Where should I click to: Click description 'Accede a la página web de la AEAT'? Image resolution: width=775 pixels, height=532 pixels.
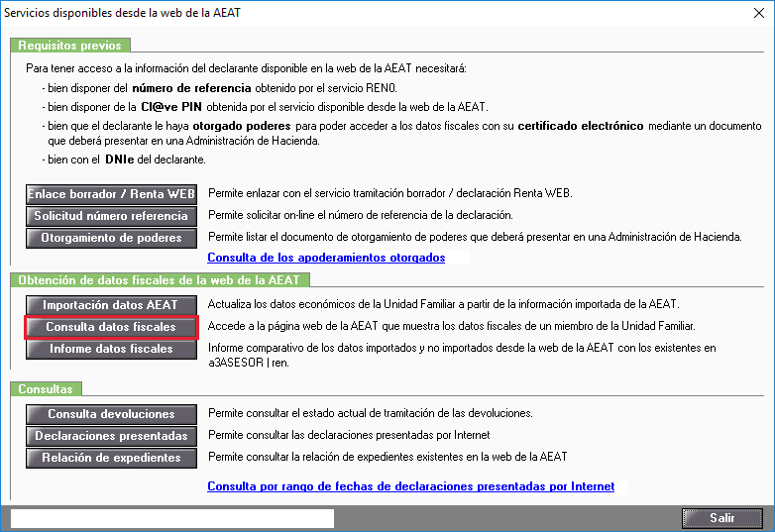[x=451, y=326]
